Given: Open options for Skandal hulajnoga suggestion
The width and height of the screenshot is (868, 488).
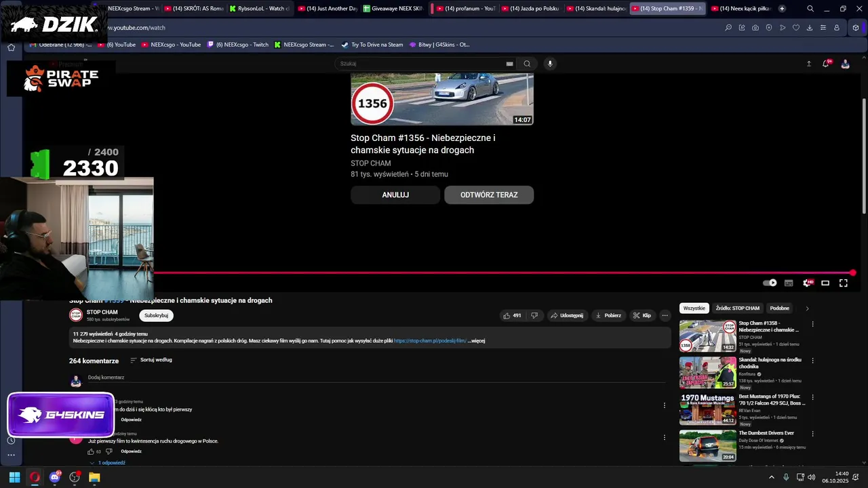Looking at the screenshot, I should [x=812, y=361].
